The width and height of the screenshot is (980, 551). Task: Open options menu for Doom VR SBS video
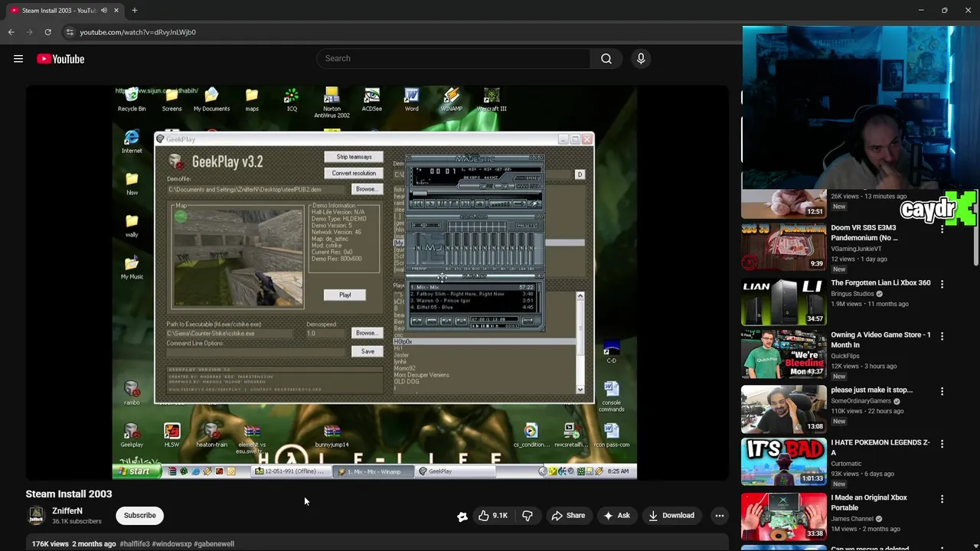coord(942,229)
